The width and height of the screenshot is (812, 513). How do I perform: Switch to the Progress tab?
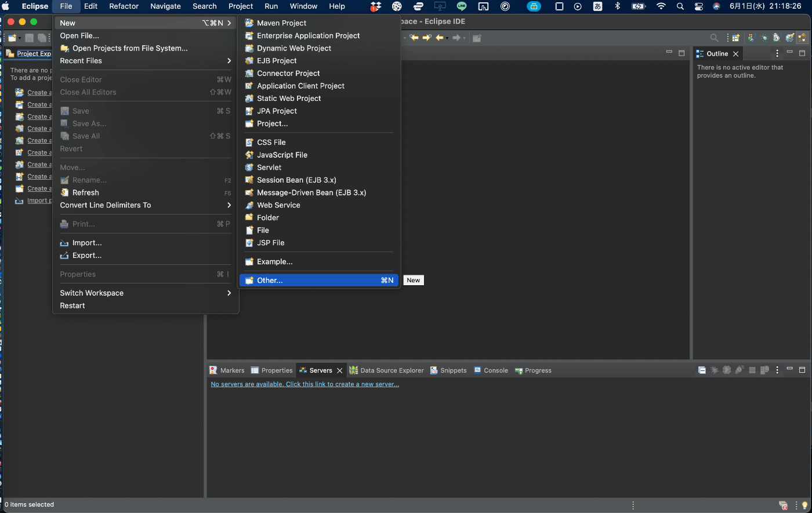click(533, 370)
